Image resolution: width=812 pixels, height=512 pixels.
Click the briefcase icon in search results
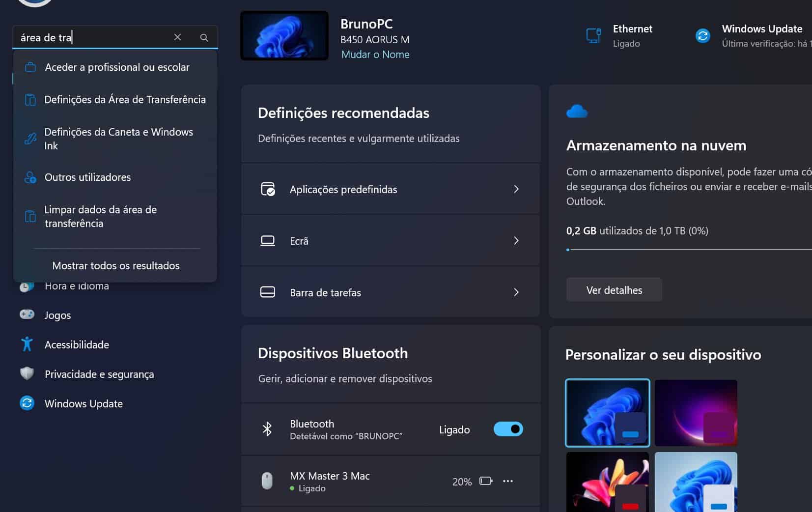click(30, 67)
